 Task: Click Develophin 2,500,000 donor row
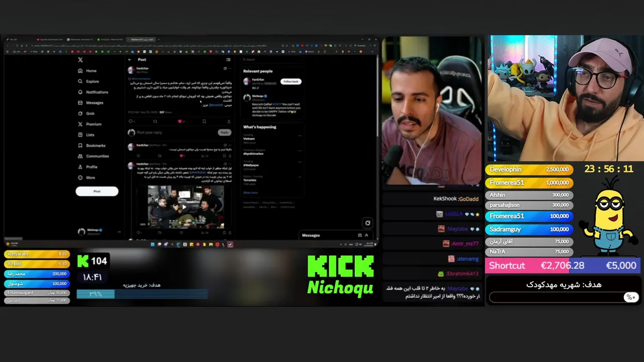coord(529,169)
